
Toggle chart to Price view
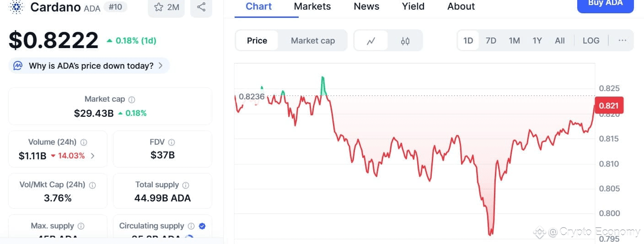click(x=257, y=41)
